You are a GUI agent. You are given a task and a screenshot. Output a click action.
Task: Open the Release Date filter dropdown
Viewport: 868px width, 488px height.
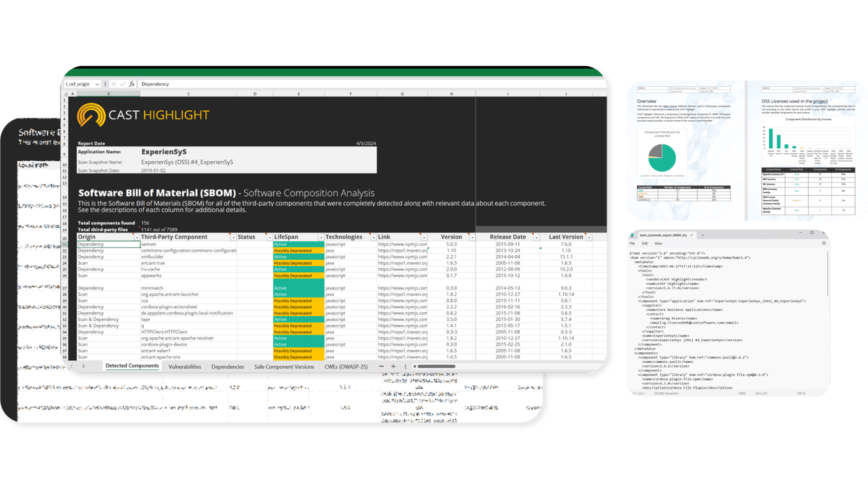(x=536, y=237)
